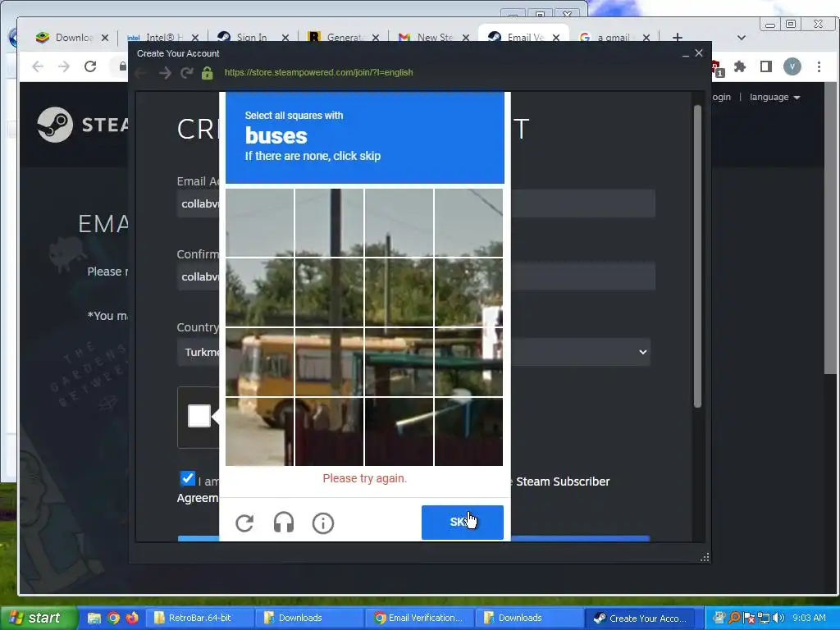The image size is (840, 630).
Task: Click the green padlock in the Steam popup
Action: pos(208,73)
